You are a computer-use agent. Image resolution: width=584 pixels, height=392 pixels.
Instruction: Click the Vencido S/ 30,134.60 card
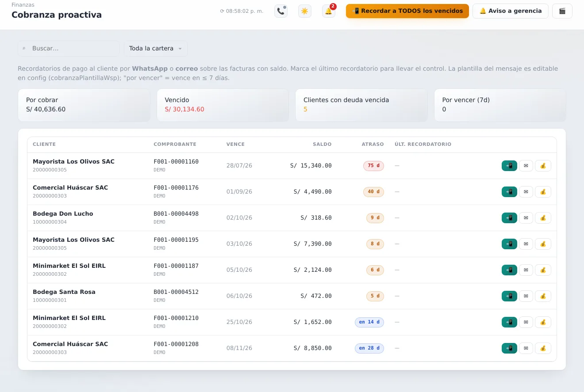pos(223,105)
